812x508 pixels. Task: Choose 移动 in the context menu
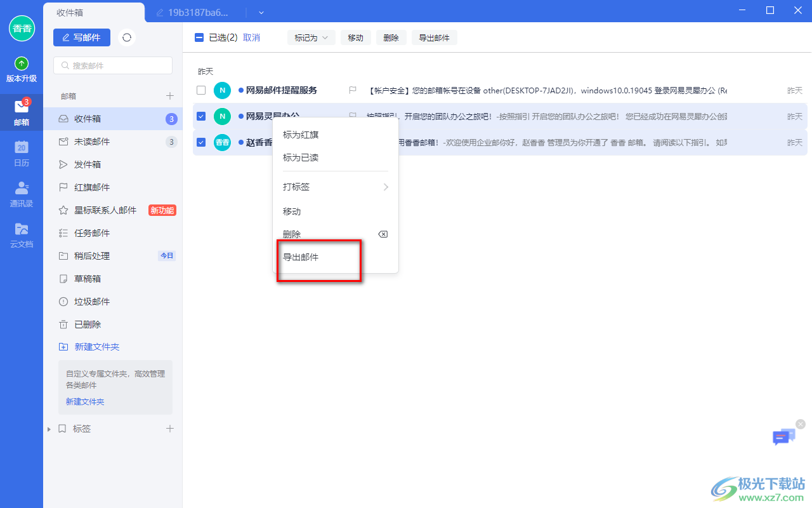336,211
